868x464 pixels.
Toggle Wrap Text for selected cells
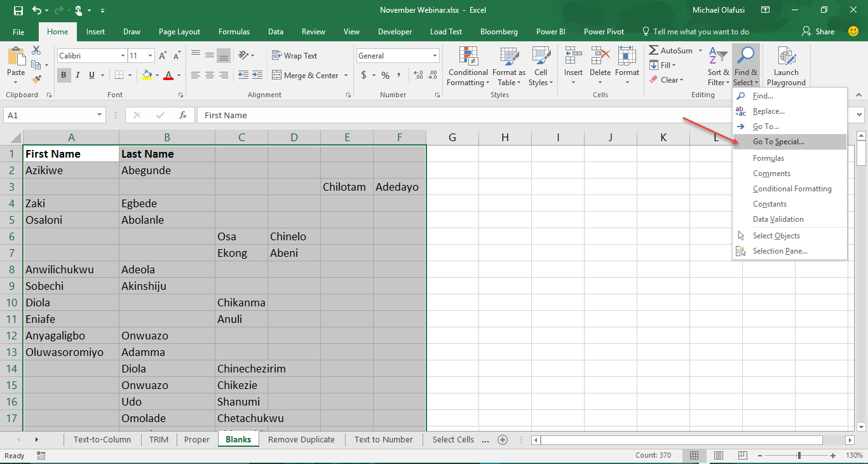(294, 55)
